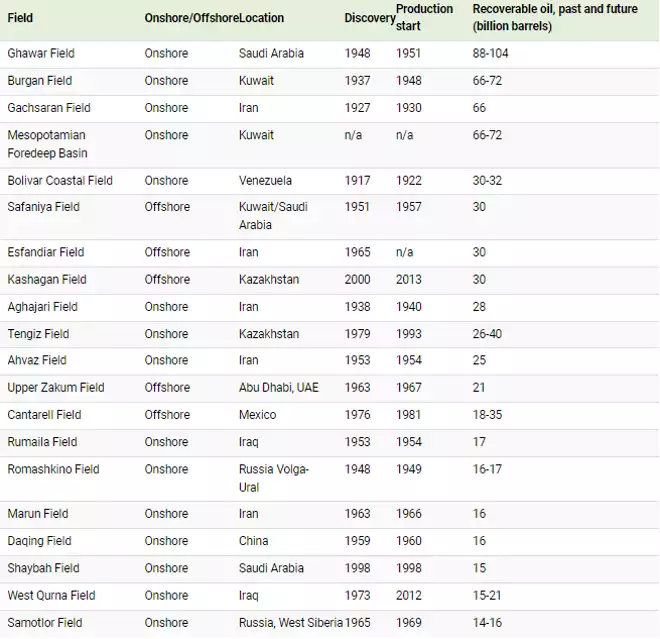Click Russia Volga-Ural location cell
660x639 pixels.
(274, 478)
